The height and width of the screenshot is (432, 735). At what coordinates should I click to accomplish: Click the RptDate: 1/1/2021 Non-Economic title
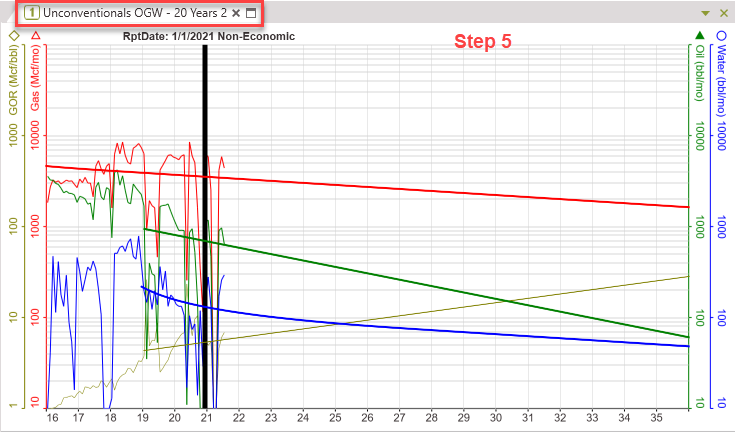(209, 36)
